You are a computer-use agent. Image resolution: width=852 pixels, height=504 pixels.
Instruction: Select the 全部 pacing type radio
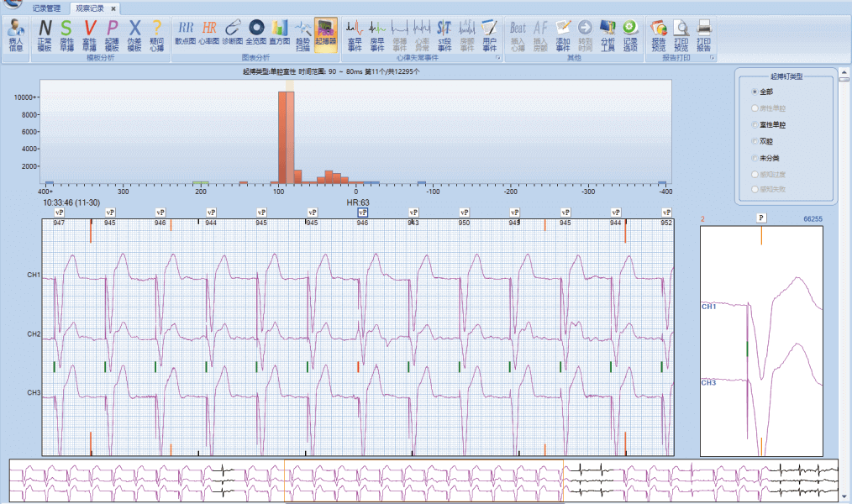pyautogui.click(x=755, y=91)
